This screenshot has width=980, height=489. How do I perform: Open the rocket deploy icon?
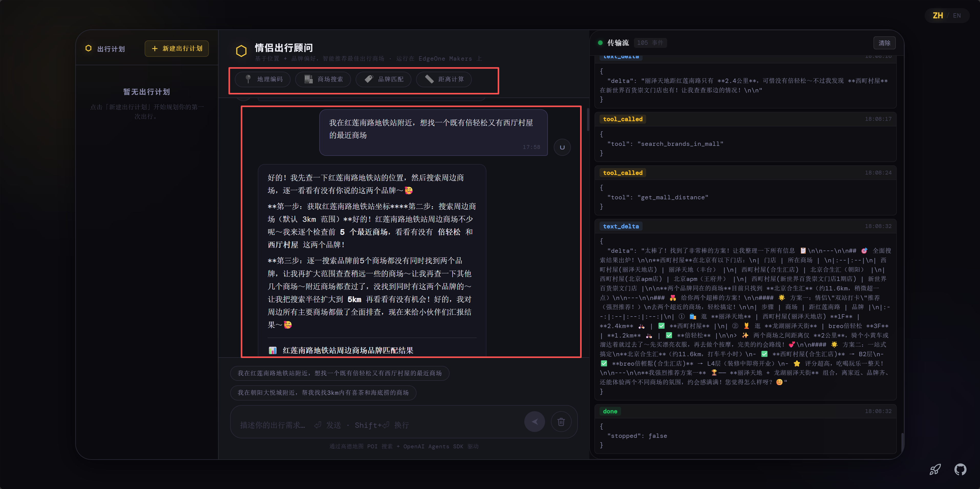tap(935, 469)
